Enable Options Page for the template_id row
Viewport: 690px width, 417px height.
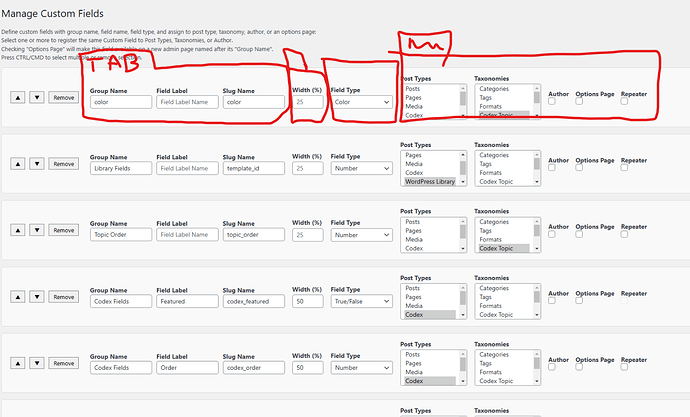[x=579, y=168]
